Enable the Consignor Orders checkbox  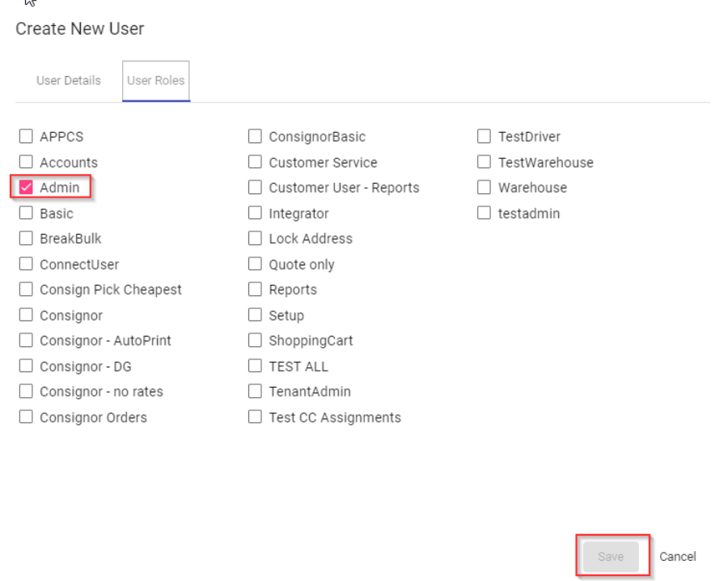(x=26, y=418)
